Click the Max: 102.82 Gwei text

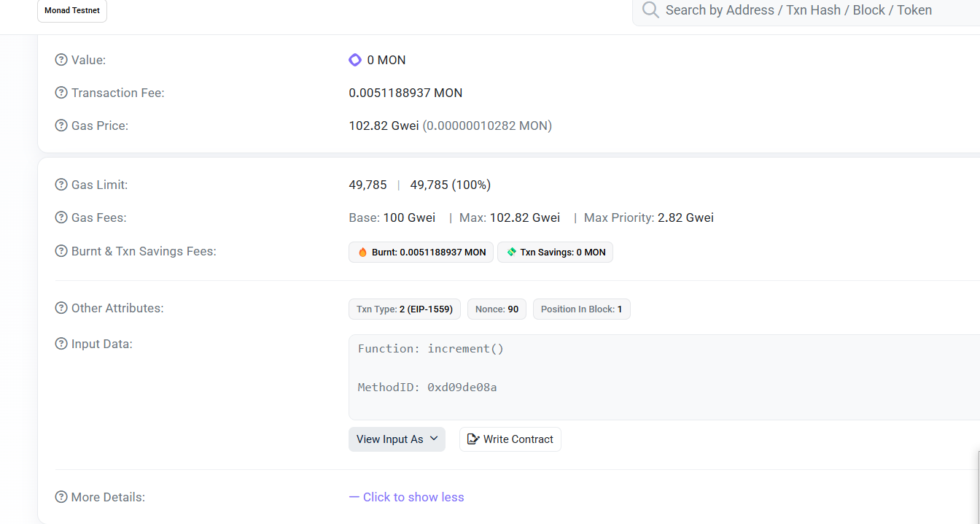click(510, 217)
